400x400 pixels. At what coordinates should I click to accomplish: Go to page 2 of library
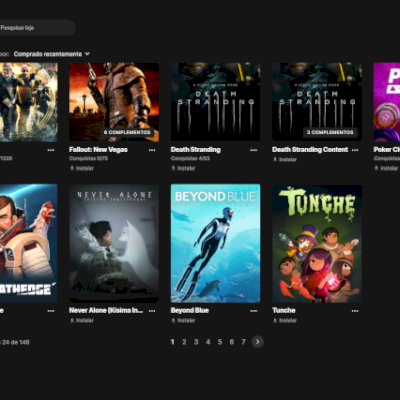(184, 342)
